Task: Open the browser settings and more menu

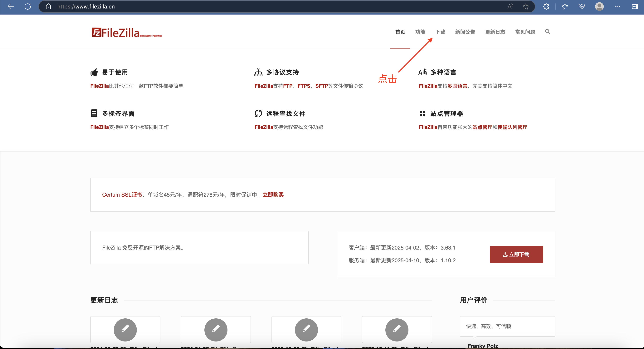Action: pyautogui.click(x=617, y=7)
